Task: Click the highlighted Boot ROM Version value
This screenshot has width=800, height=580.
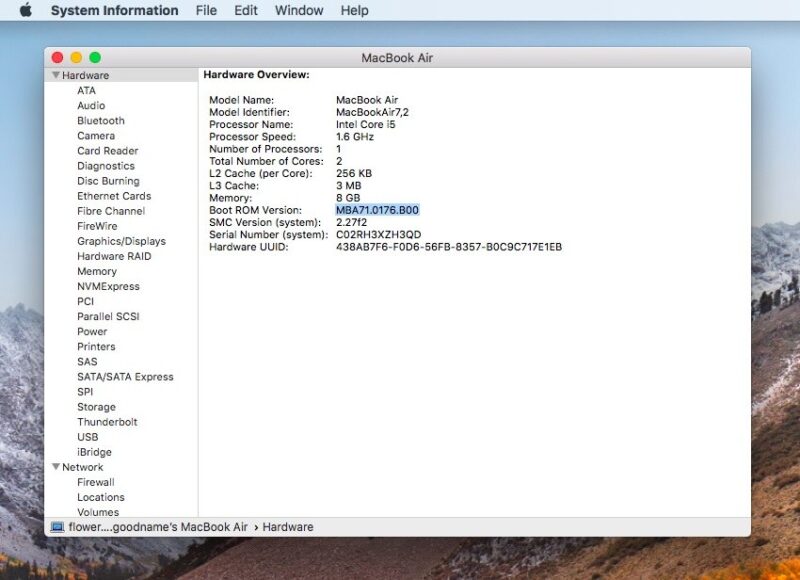Action: click(x=378, y=210)
